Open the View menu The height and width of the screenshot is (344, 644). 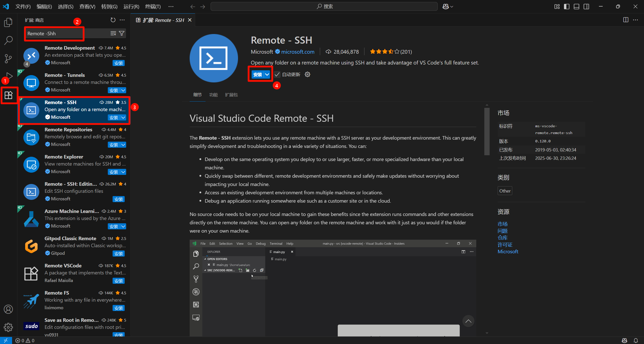tap(87, 7)
